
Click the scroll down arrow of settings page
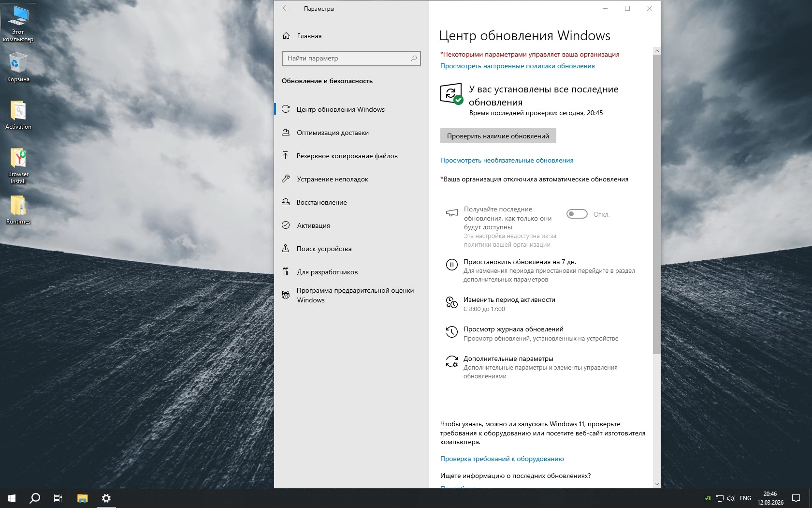656,484
